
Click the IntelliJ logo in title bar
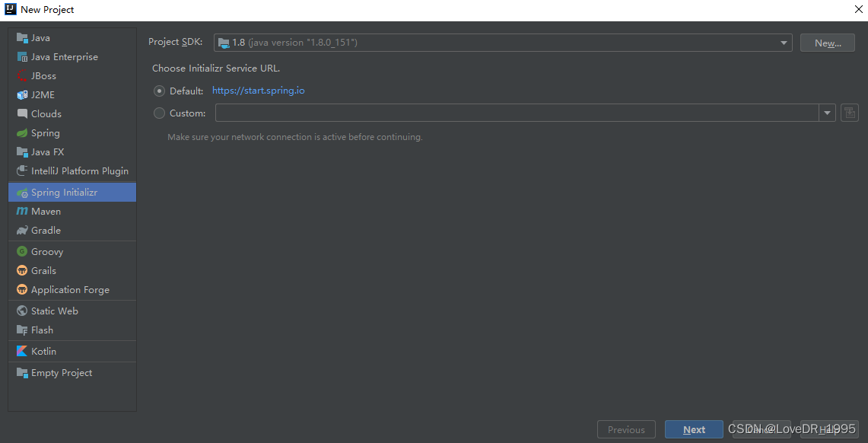tap(10, 9)
